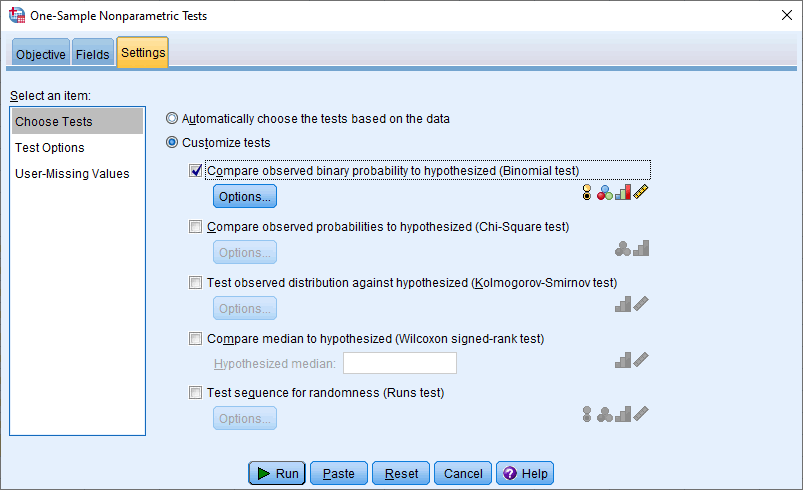
Task: Select User-Missing Values in the item list
Action: [72, 174]
